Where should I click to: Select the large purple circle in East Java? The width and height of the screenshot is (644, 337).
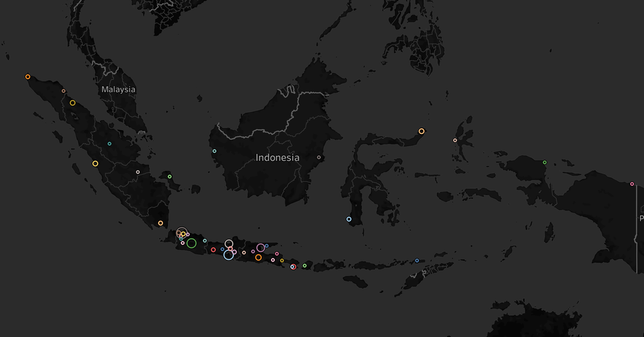click(260, 248)
